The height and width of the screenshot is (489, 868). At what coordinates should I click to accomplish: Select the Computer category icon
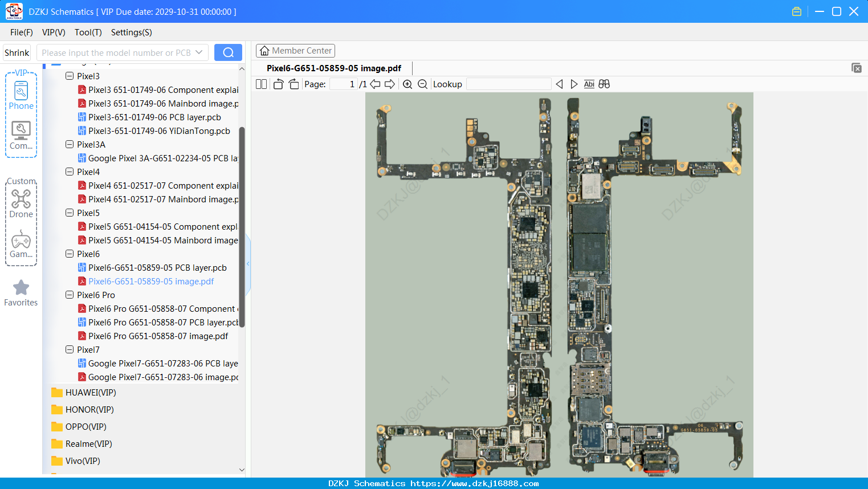tap(21, 135)
